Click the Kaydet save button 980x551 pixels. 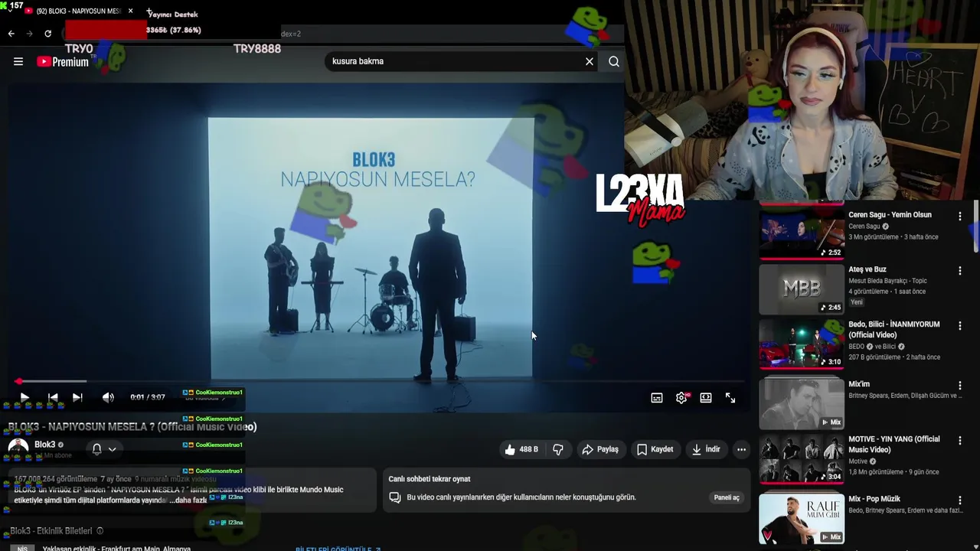[655, 449]
